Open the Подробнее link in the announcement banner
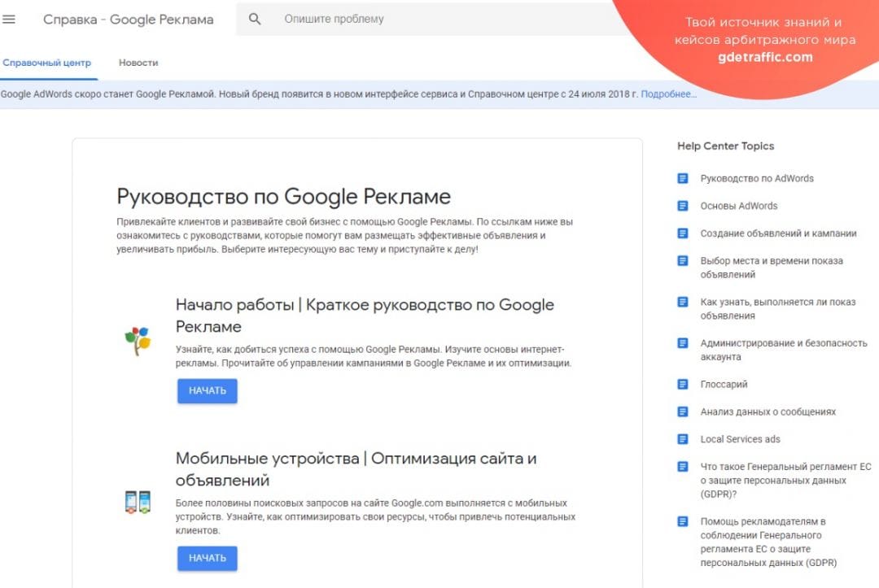The height and width of the screenshot is (588, 879). pyautogui.click(x=669, y=94)
